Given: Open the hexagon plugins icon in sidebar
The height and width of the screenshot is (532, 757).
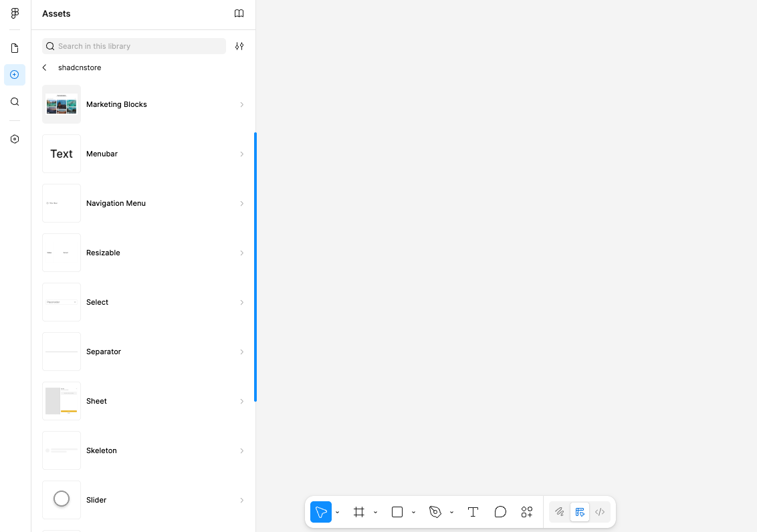Looking at the screenshot, I should click(x=15, y=139).
